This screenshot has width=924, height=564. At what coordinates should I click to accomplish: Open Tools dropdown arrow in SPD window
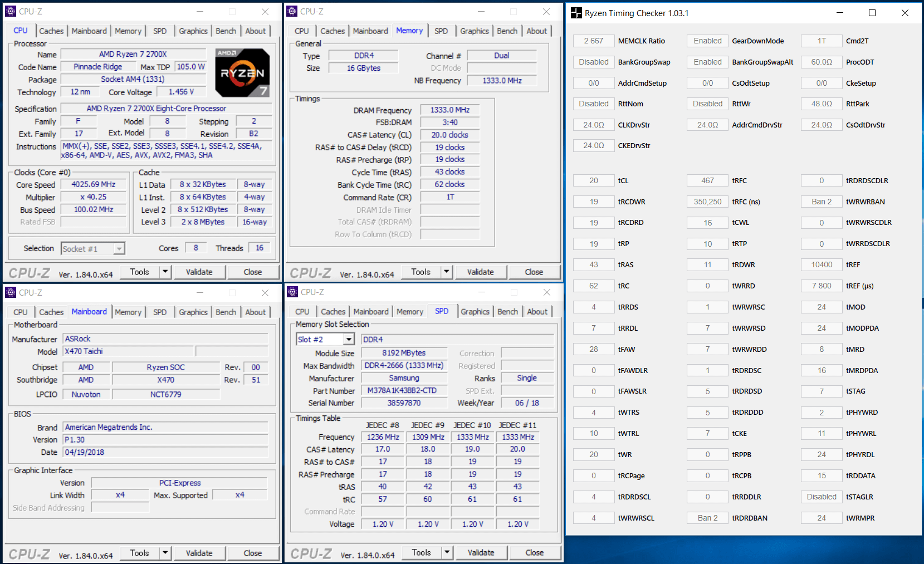(x=447, y=552)
